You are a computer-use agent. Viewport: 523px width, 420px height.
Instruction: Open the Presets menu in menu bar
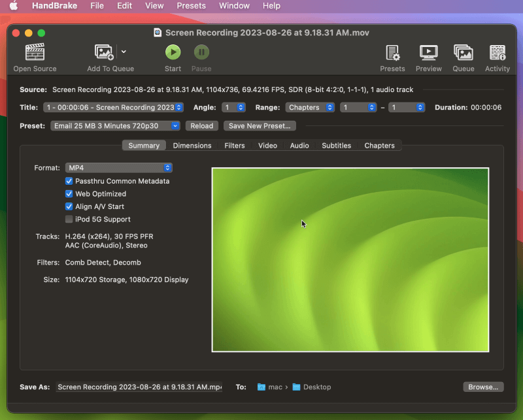point(191,6)
